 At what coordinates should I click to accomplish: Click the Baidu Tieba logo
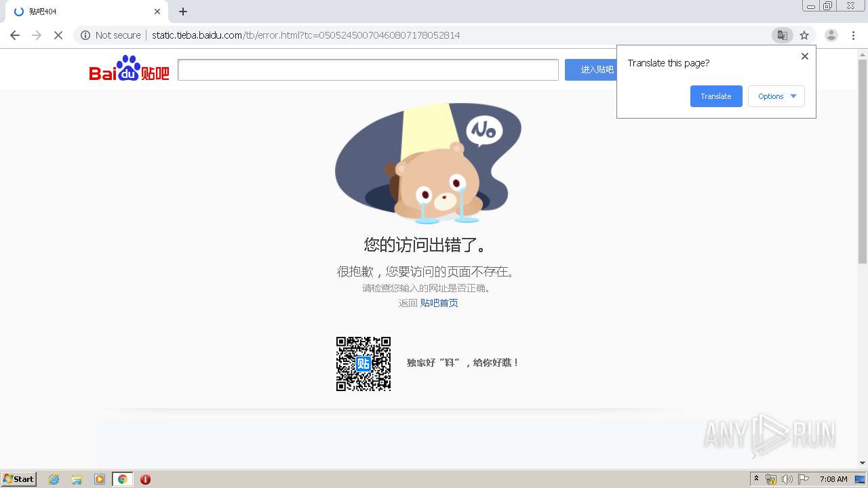coord(130,68)
